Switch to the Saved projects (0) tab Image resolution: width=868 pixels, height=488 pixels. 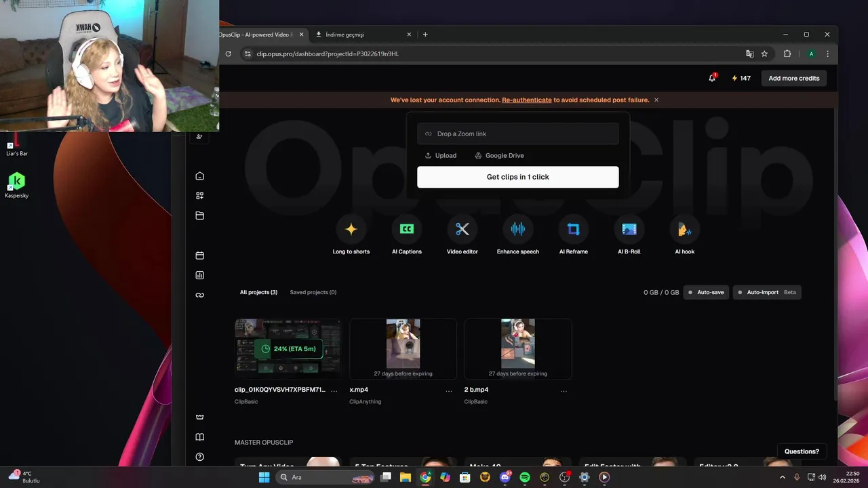coord(313,292)
